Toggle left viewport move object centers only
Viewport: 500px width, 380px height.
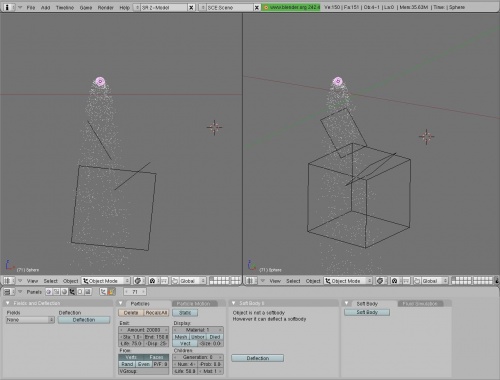164,281
